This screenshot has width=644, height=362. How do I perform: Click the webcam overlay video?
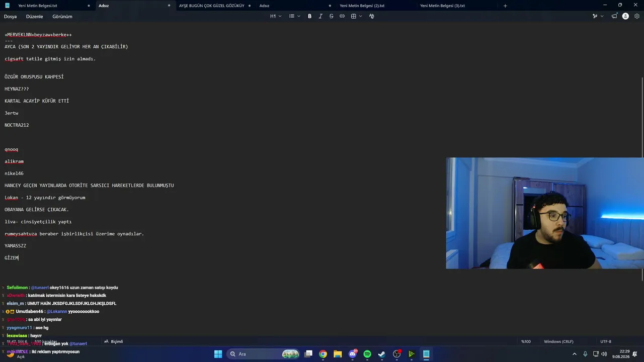point(545,213)
